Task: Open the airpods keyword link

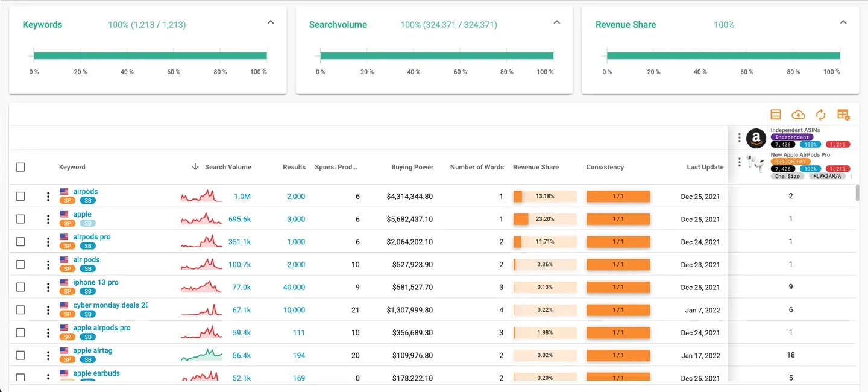Action: click(86, 192)
